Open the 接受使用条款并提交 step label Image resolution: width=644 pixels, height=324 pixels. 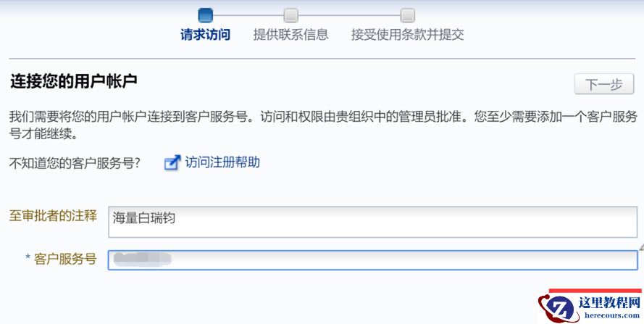tap(407, 35)
